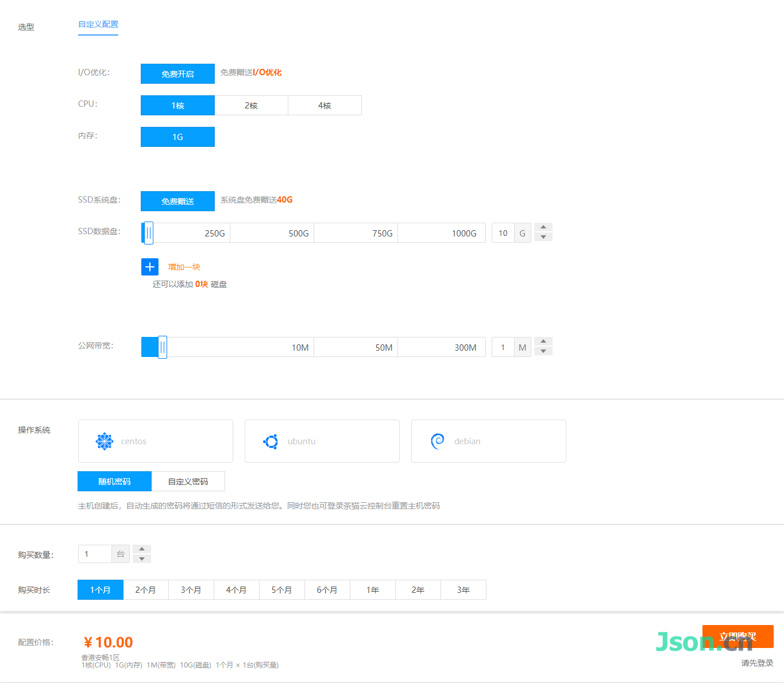Click the 还可以添加 0块 磁盘 text
The image size is (784, 683).
click(190, 284)
